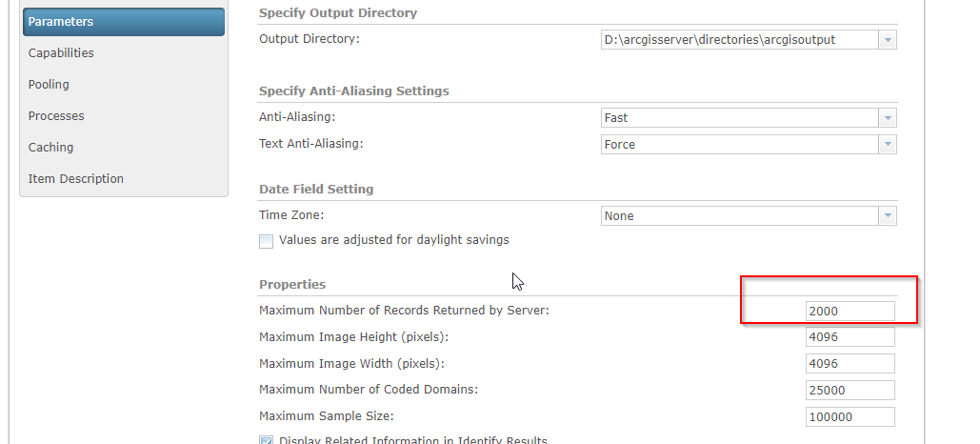
Task: Toggle Display Related Information in Identify Results
Action: coord(267,440)
